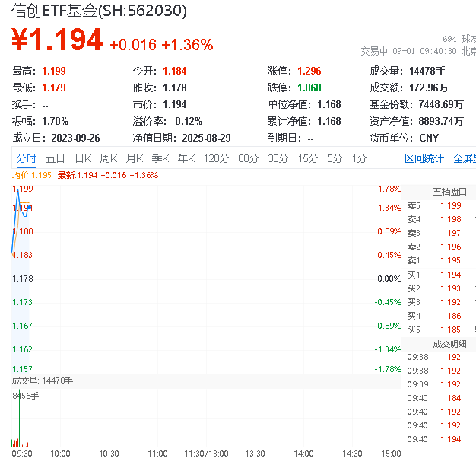Click the fund title 信创ETF基金(SH:562030)
476x468 pixels.
(x=99, y=11)
